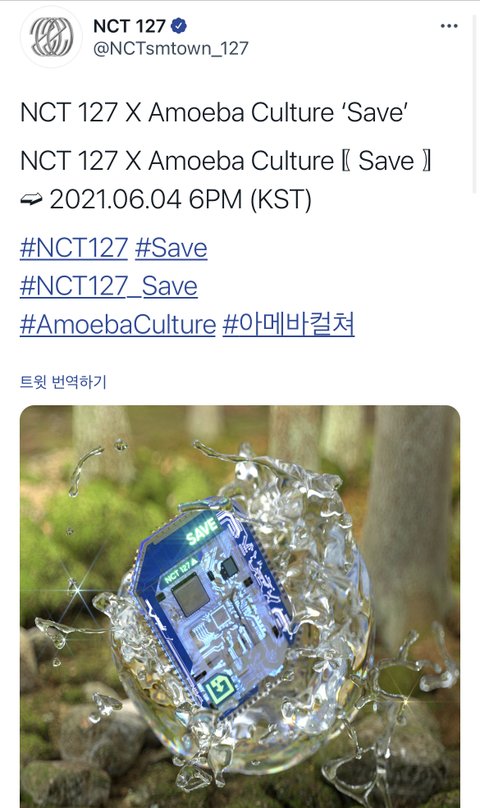
Task: Click the blue verified badge
Action: coord(179,25)
